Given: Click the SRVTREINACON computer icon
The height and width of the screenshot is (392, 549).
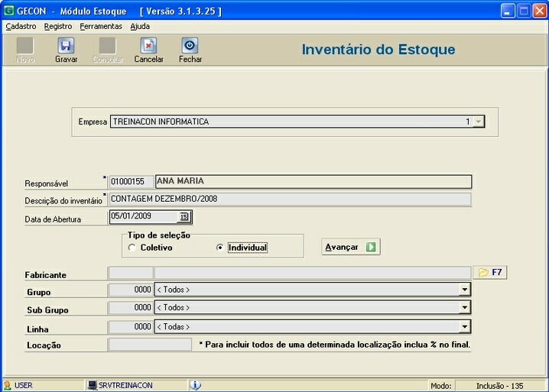Looking at the screenshot, I should [92, 385].
